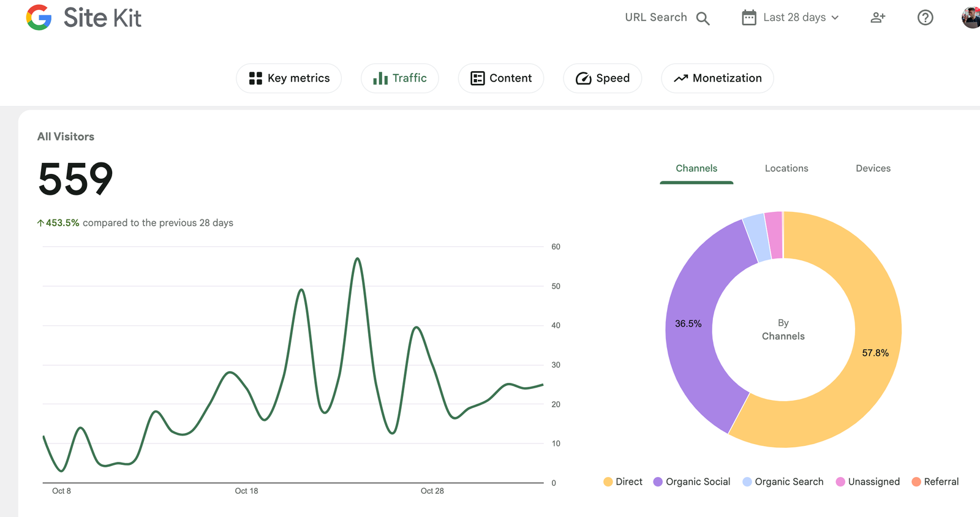Jump to the Traffic section
The height and width of the screenshot is (517, 980).
(x=400, y=78)
